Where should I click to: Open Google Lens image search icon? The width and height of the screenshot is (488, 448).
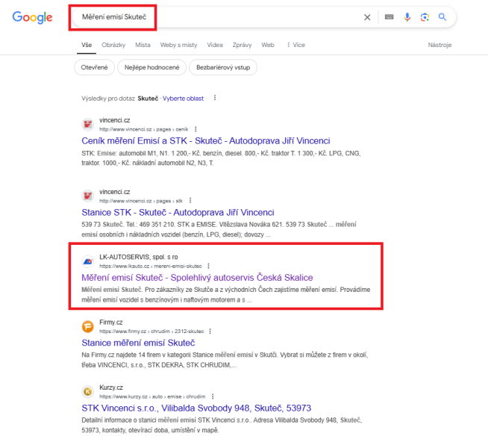(425, 17)
